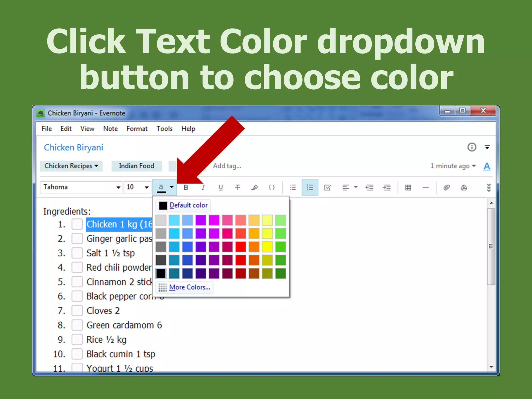Screen dimensions: 532x399
Task: Apply strikethrough formatting
Action: [x=238, y=187]
